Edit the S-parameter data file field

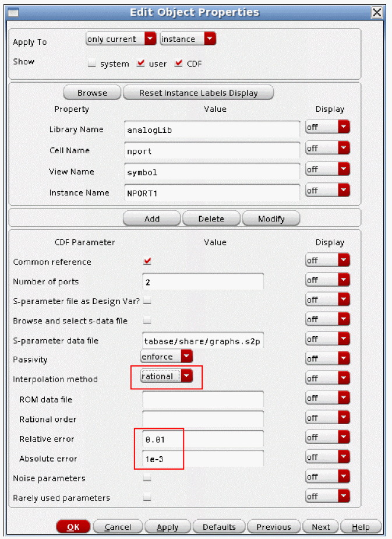tap(203, 341)
